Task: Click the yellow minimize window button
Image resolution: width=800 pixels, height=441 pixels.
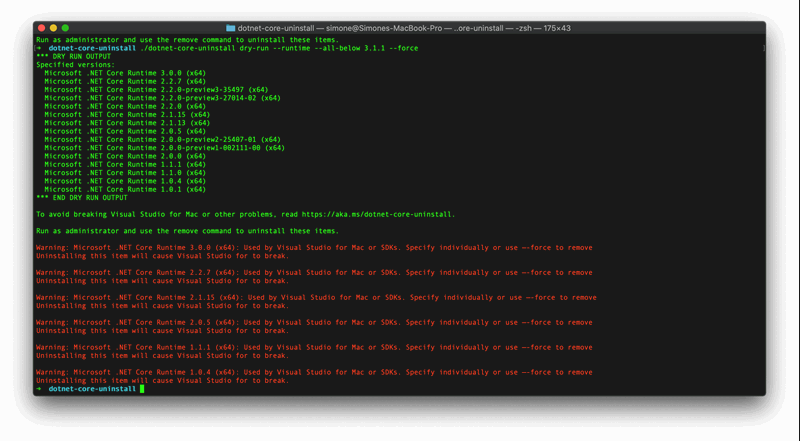Action: coord(53,28)
